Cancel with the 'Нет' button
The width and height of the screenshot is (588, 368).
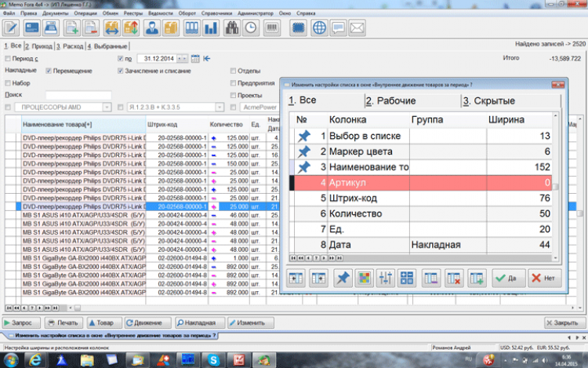tap(545, 278)
